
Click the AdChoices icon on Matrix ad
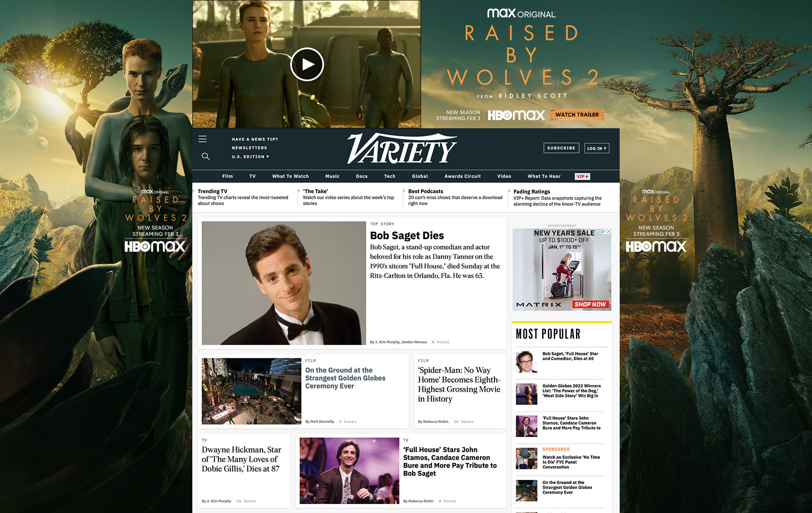click(x=603, y=231)
